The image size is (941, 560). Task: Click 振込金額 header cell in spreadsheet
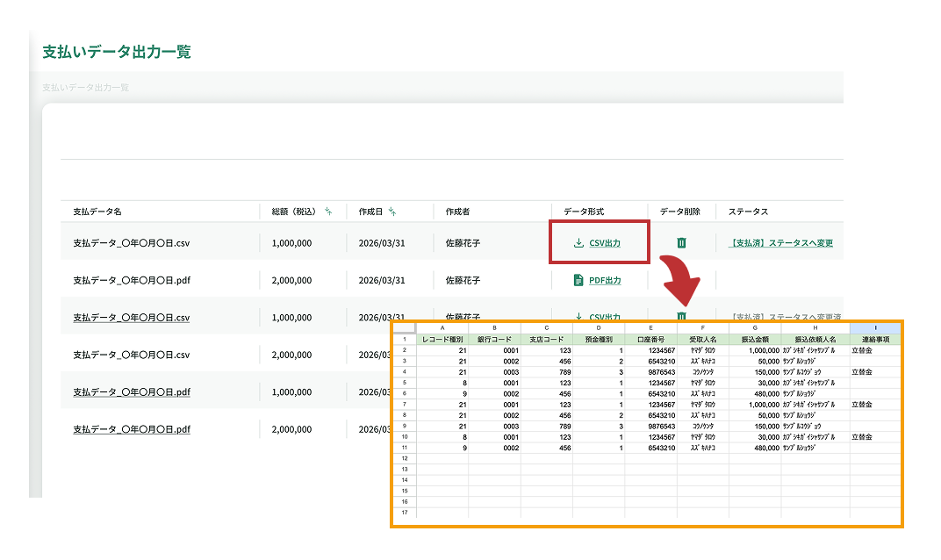point(755,339)
